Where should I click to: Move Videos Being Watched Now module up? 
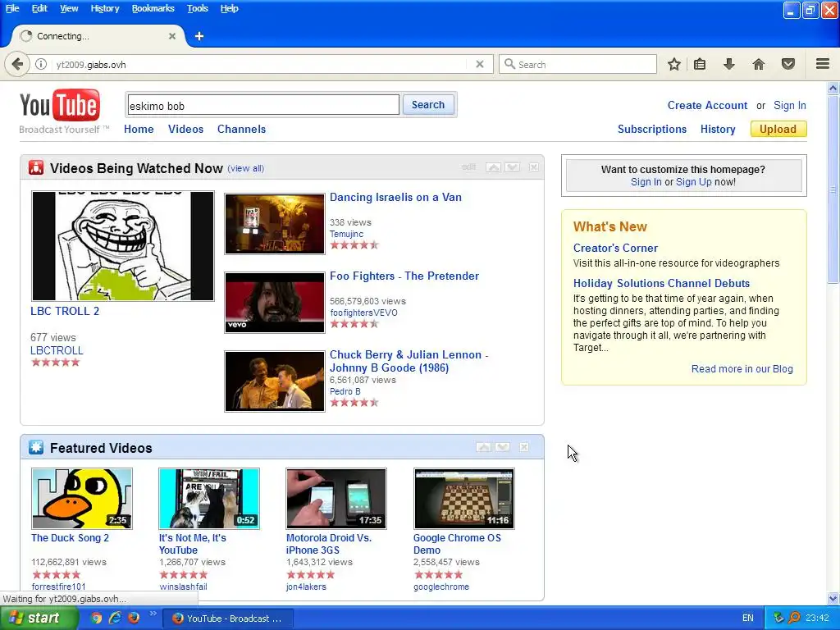pos(493,167)
